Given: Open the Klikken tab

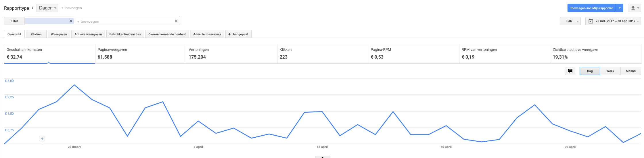Looking at the screenshot, I should [36, 34].
